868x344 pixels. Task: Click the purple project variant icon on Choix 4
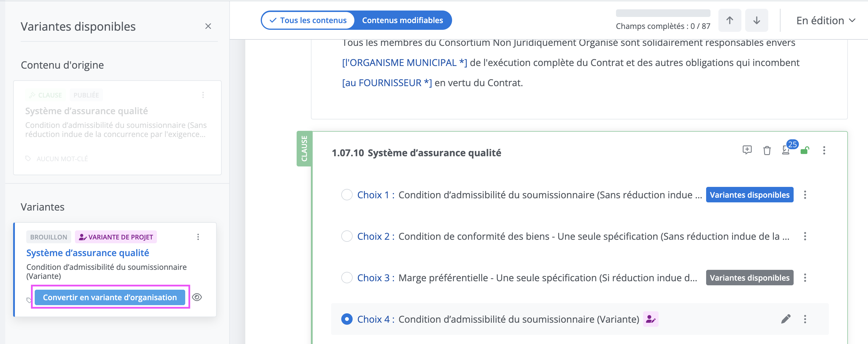(651, 319)
